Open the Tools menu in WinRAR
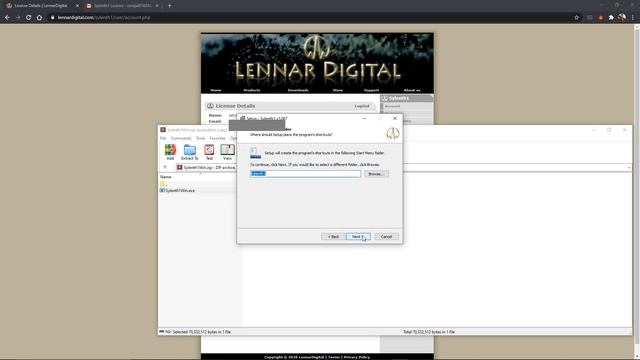640x360 pixels. [x=200, y=138]
